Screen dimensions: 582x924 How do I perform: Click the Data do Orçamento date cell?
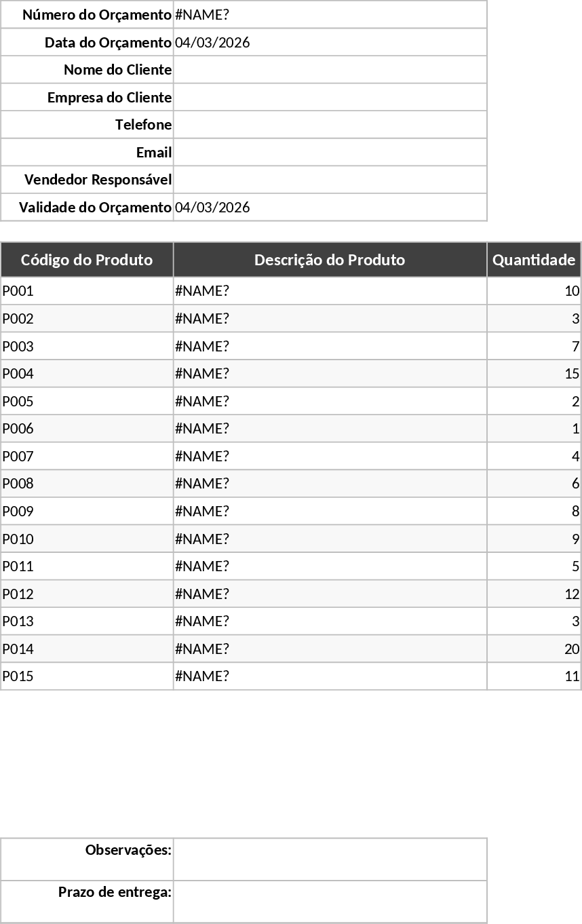330,43
